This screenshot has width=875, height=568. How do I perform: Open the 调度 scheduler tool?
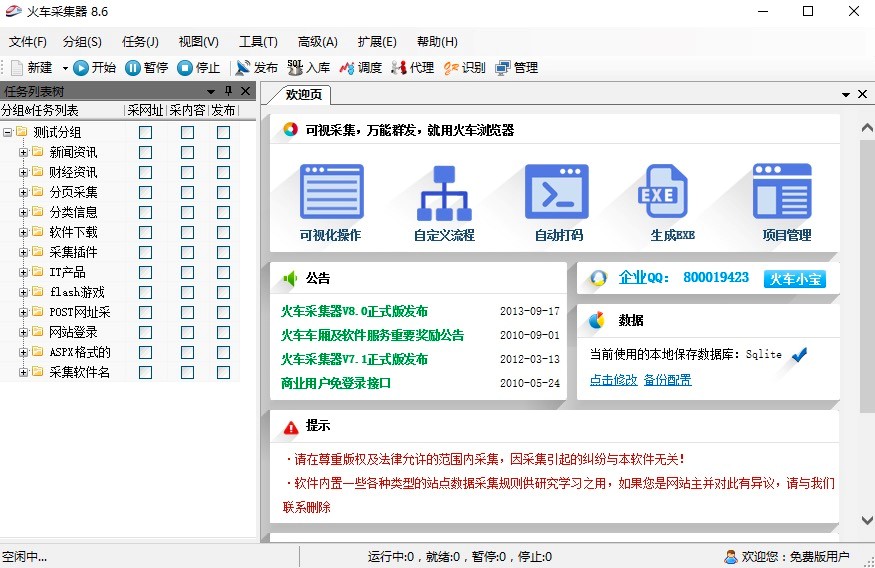coord(360,68)
